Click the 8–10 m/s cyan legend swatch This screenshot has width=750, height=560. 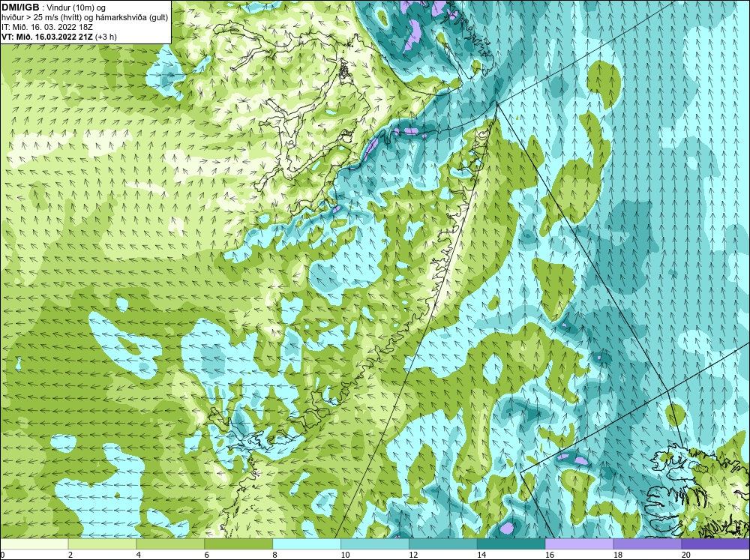pyautogui.click(x=307, y=544)
